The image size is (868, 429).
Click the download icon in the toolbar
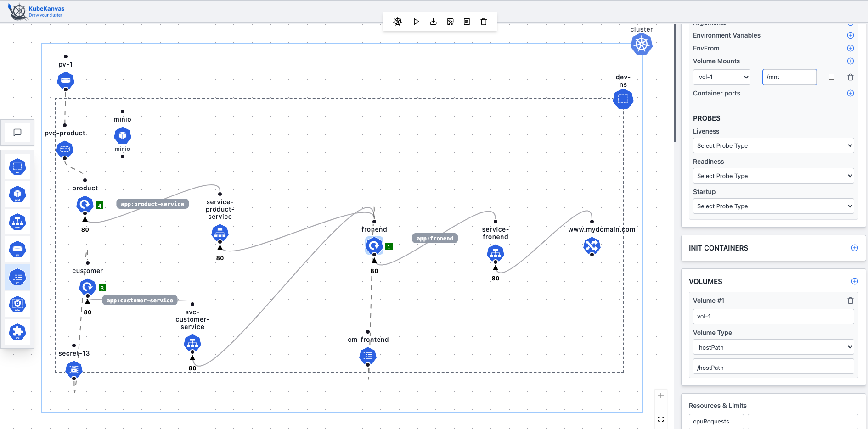point(433,22)
